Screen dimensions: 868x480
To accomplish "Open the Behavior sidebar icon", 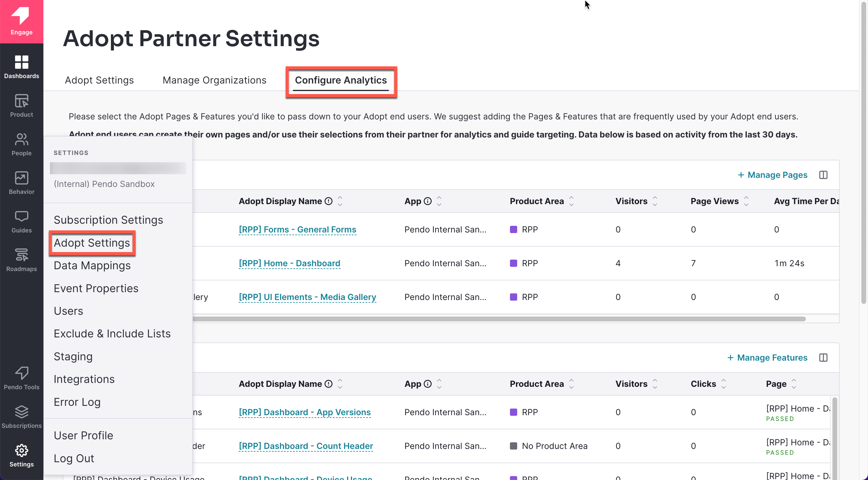I will pyautogui.click(x=22, y=183).
